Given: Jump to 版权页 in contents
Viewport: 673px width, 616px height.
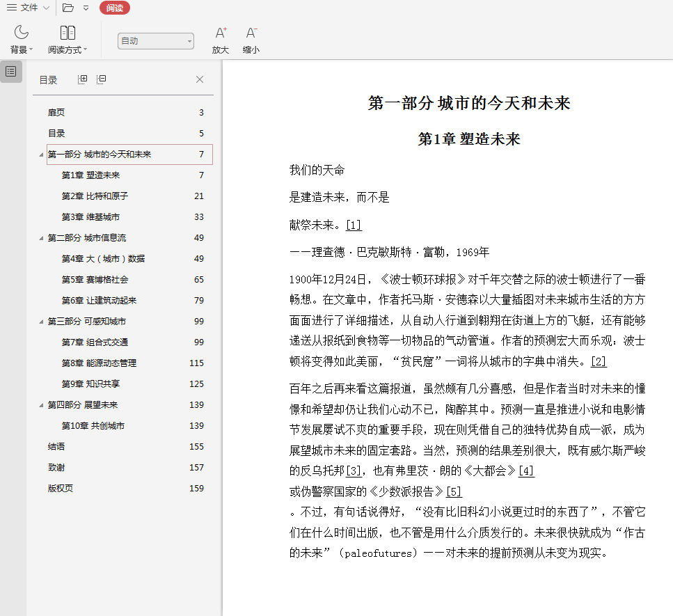Looking at the screenshot, I should (60, 489).
